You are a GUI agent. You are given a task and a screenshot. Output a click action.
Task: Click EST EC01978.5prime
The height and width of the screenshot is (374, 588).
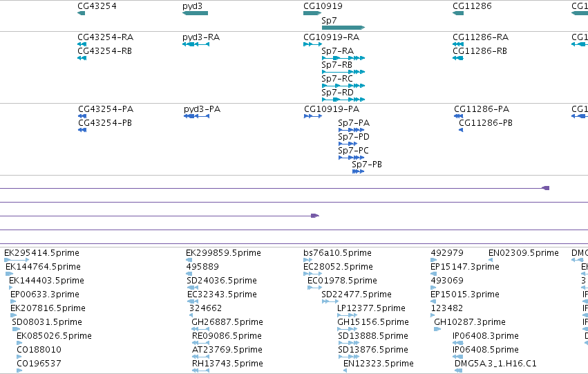pyautogui.click(x=314, y=288)
